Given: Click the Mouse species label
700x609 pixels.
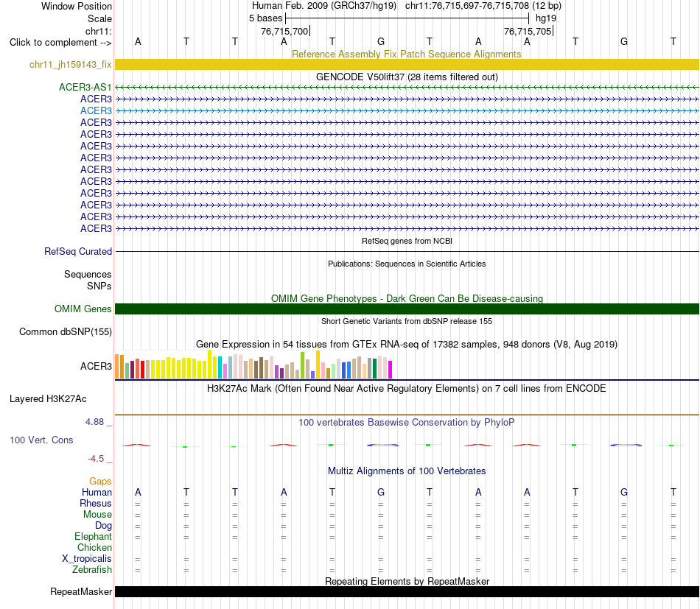Looking at the screenshot, I should pos(97,515).
